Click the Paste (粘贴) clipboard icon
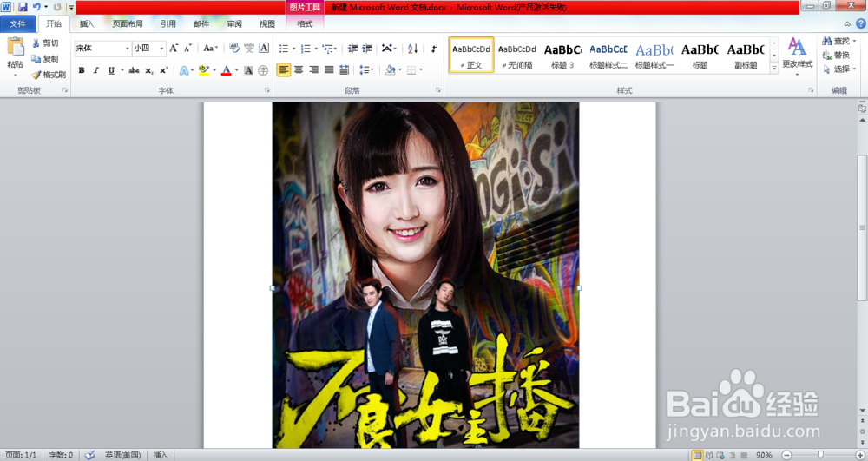Screen dimensions: 868x461 [15, 48]
